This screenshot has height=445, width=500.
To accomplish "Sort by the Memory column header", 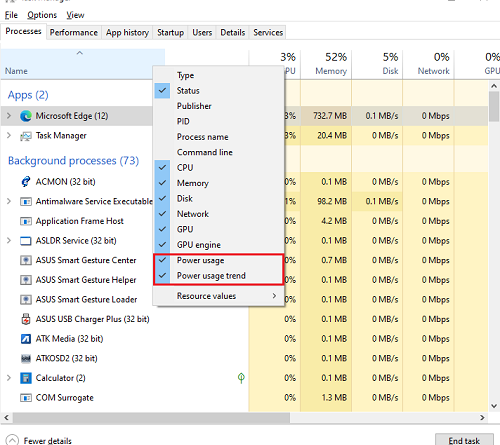I will point(326,64).
